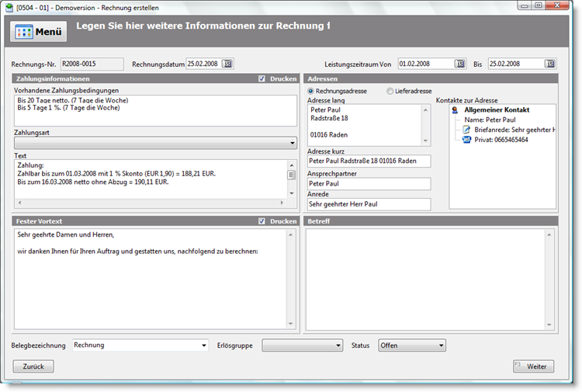Open calendar picker for Bis date

(x=549, y=64)
